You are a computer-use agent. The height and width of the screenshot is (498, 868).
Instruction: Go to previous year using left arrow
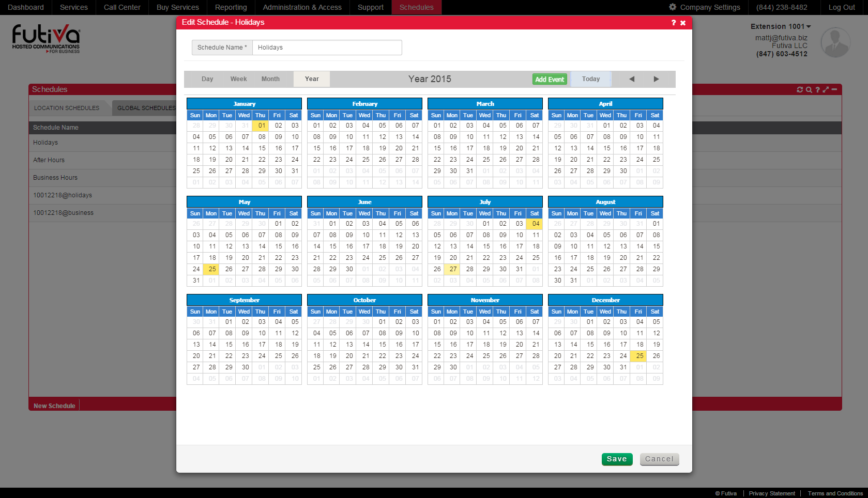coord(631,79)
